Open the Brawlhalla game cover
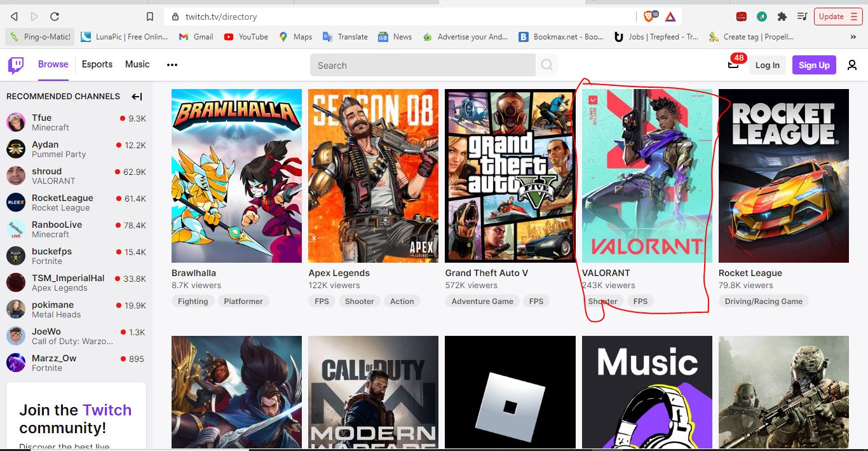Image resolution: width=868 pixels, height=451 pixels. pyautogui.click(x=236, y=176)
